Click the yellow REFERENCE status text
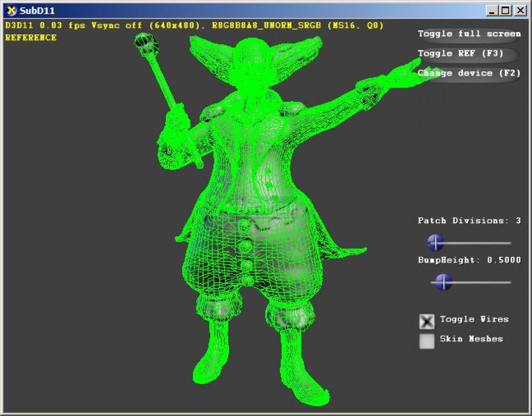This screenshot has height=416, width=532. click(31, 38)
